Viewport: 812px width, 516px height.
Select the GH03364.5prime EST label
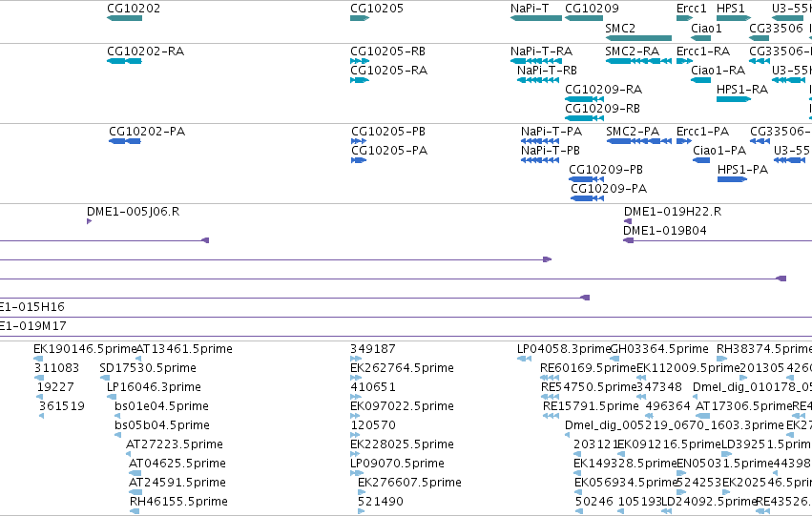659,349
